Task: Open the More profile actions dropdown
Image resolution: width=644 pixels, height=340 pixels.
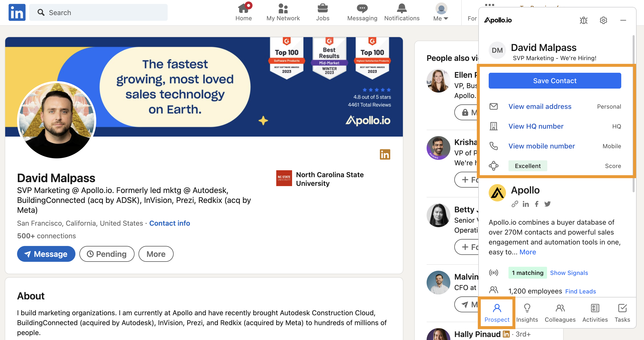Action: [x=156, y=254]
